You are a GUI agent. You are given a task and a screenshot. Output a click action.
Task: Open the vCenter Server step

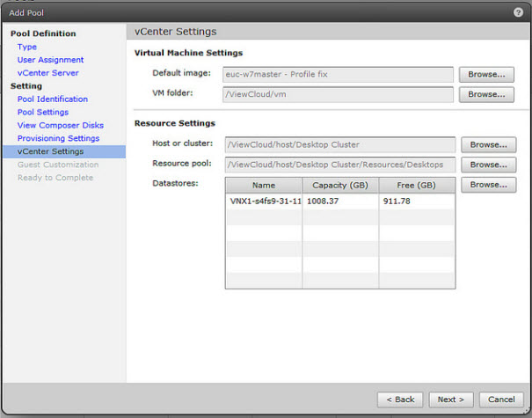tap(47, 73)
